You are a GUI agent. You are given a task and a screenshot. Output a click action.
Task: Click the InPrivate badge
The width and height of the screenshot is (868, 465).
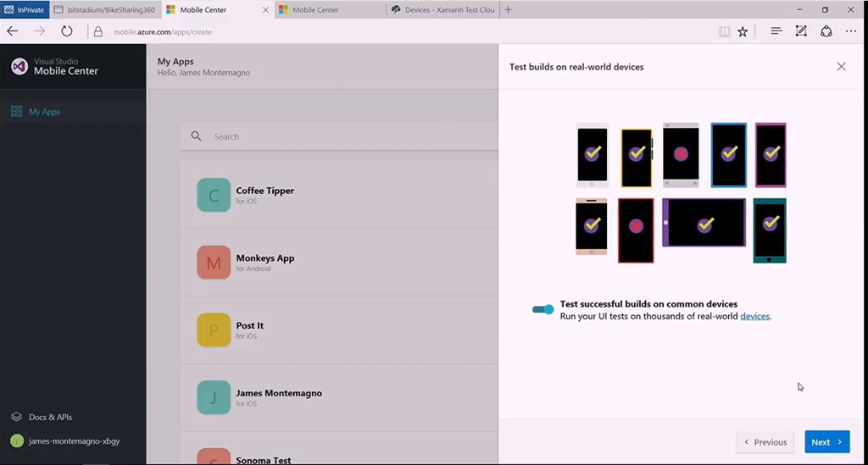(x=25, y=9)
